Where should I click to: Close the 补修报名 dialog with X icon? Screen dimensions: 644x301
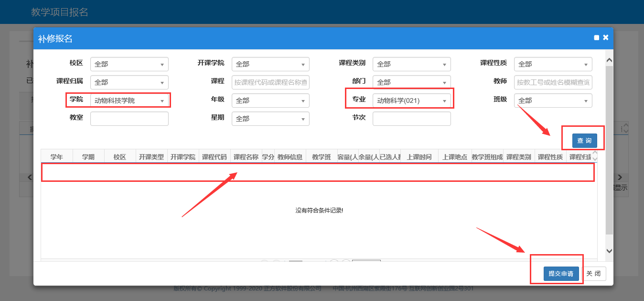(606, 37)
